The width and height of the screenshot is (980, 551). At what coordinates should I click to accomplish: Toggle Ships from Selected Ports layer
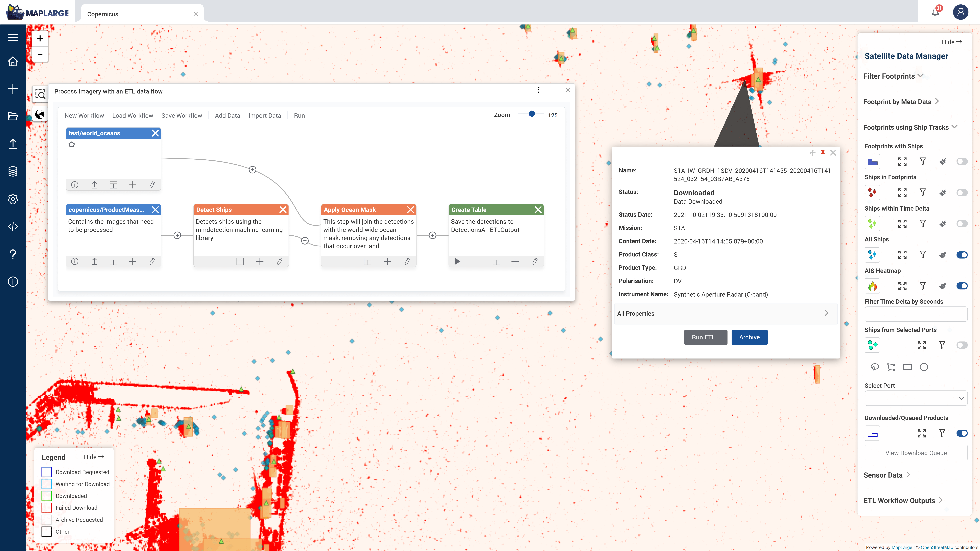pos(962,345)
